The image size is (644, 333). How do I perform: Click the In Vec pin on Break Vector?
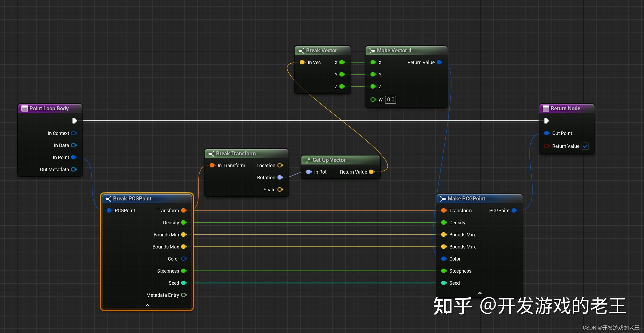[302, 62]
